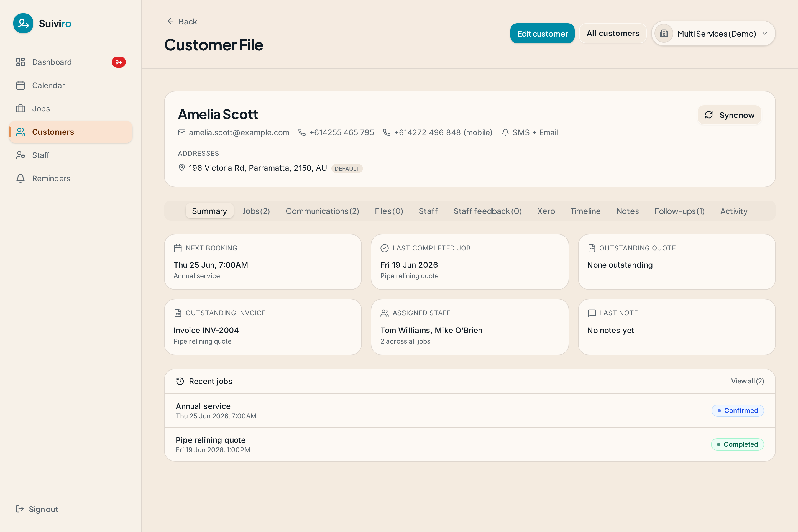Viewport: 798px width, 532px height.
Task: Click the calendar icon on Next Booking card
Action: pyautogui.click(x=178, y=248)
